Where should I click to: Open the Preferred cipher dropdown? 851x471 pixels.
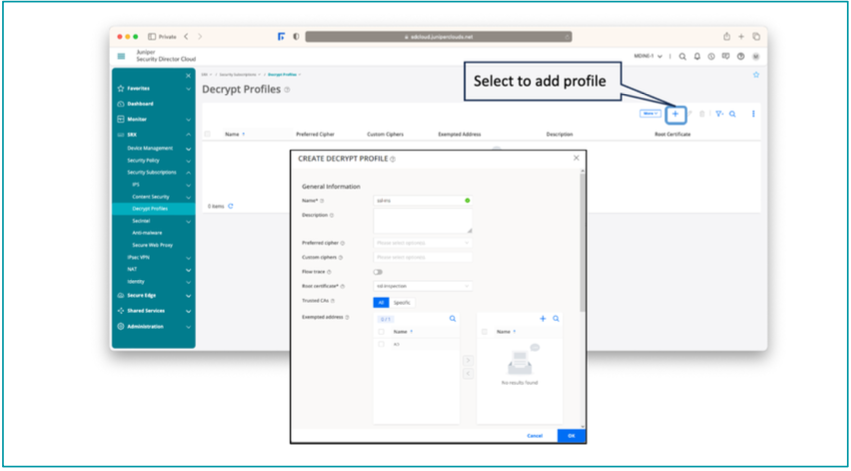(x=422, y=242)
